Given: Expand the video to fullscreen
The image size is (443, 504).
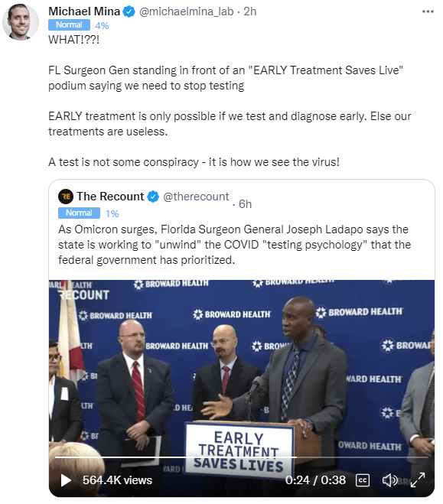Looking at the screenshot, I should [418, 480].
